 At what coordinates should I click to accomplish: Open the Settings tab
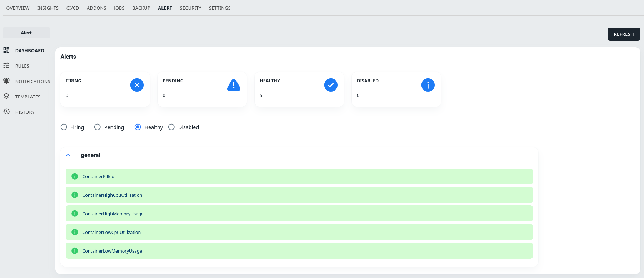tap(220, 8)
